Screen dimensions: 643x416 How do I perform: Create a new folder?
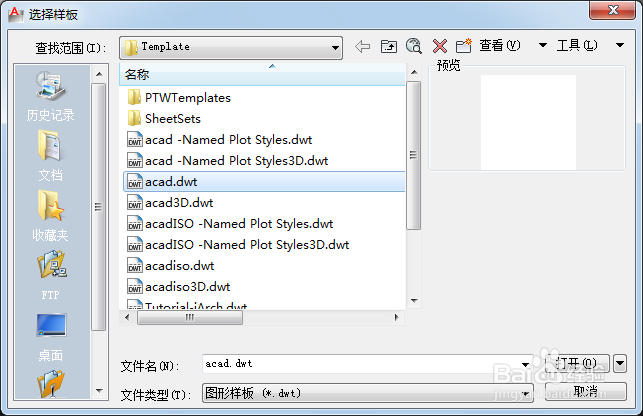click(464, 46)
